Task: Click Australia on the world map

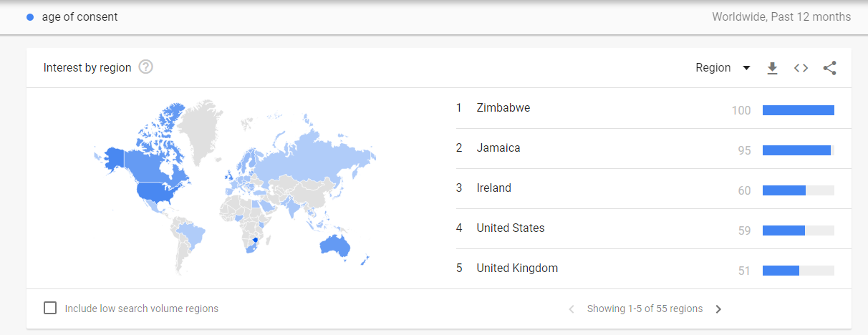Action: pos(334,246)
